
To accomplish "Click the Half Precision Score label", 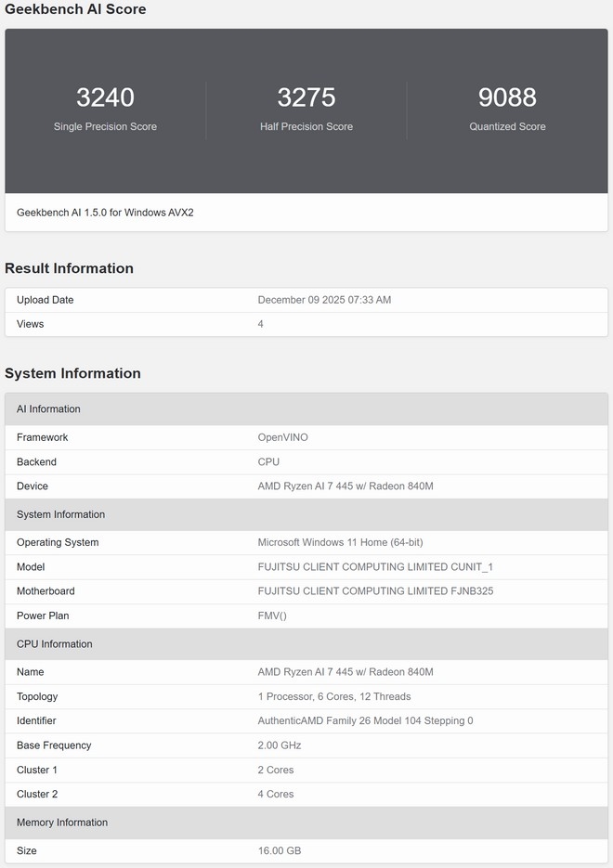I will coord(306,127).
